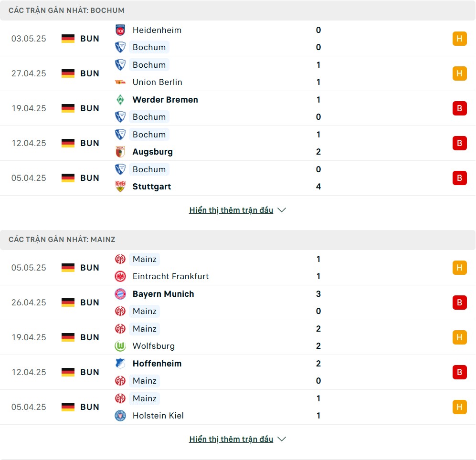
Task: Click red B badge for Bochum–Stuttgart match
Action: (460, 178)
